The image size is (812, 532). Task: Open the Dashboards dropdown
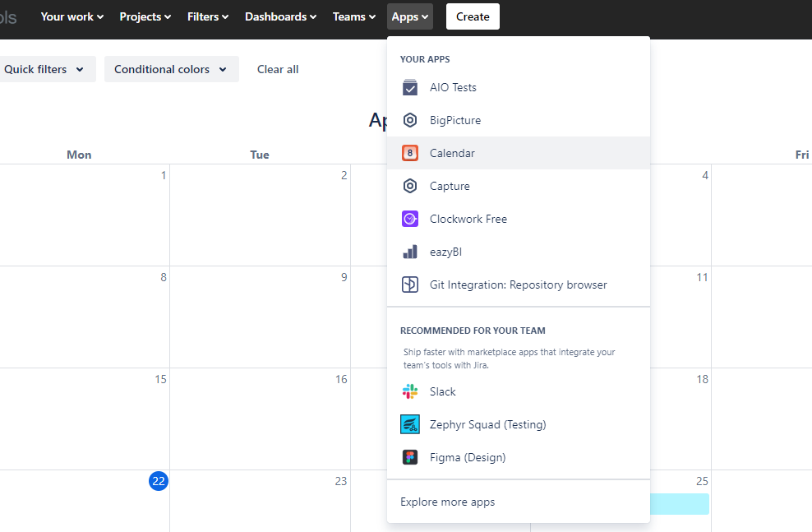(x=280, y=16)
